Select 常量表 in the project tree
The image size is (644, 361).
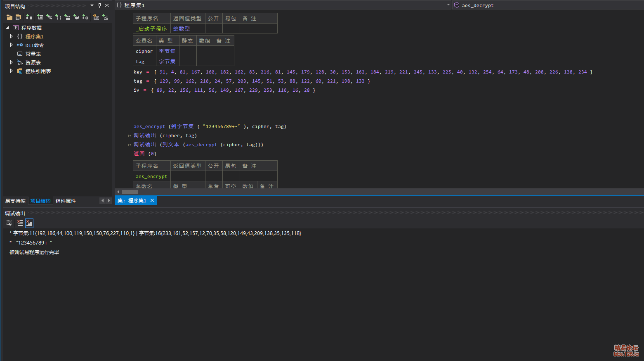(33, 54)
